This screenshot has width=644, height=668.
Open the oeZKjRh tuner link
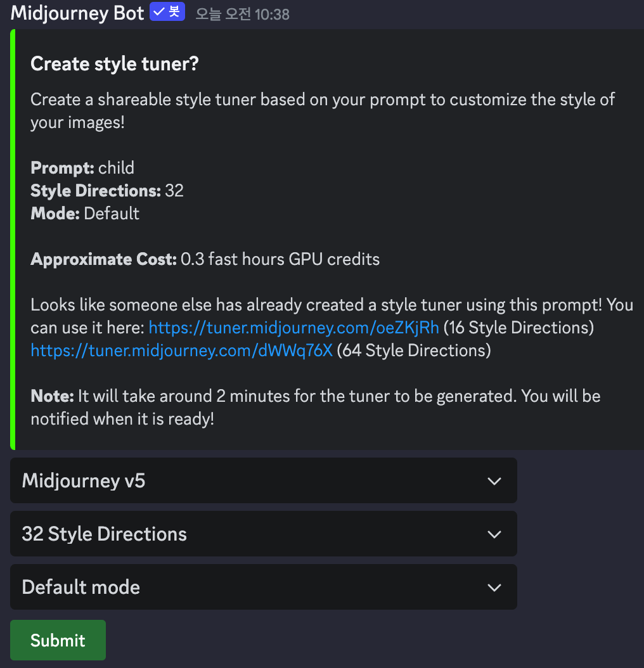293,328
